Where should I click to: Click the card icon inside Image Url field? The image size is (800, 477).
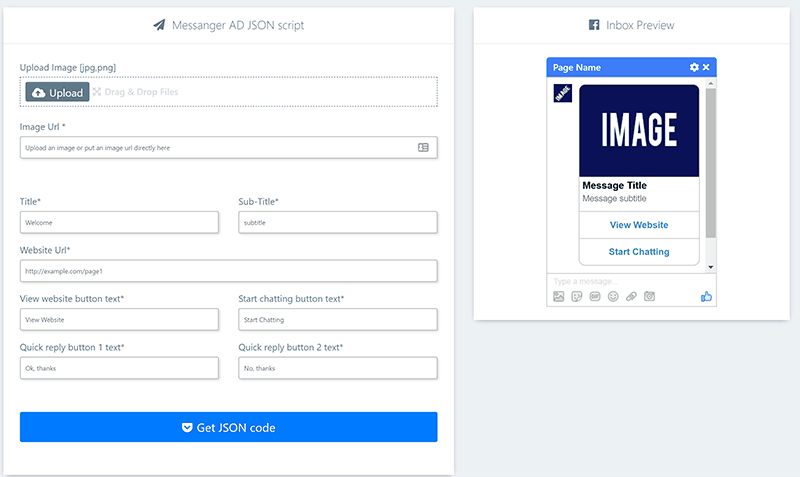[423, 147]
